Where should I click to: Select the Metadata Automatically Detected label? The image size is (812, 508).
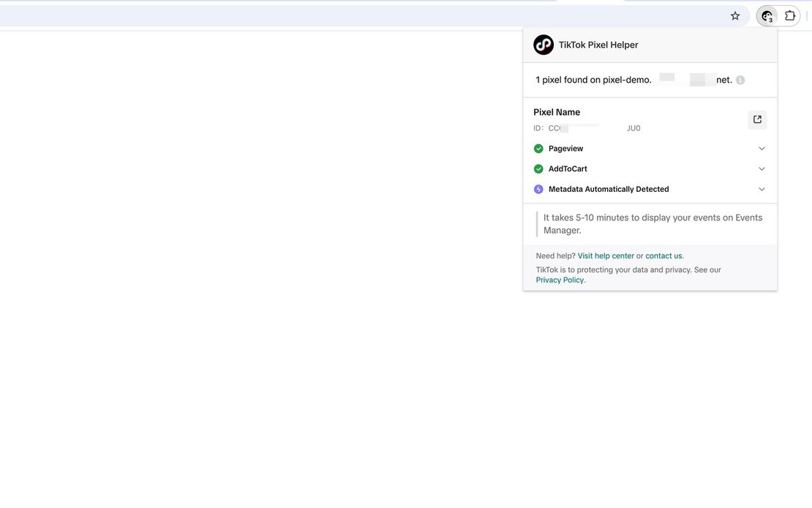tap(609, 190)
